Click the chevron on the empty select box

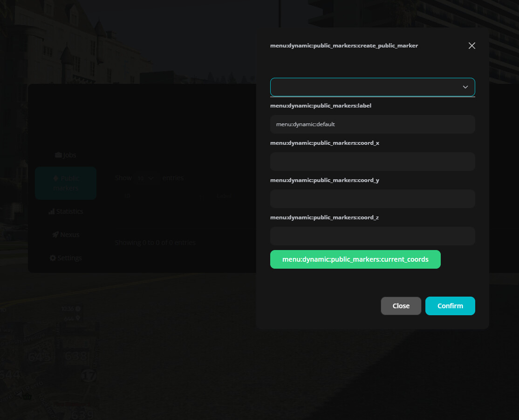[465, 87]
